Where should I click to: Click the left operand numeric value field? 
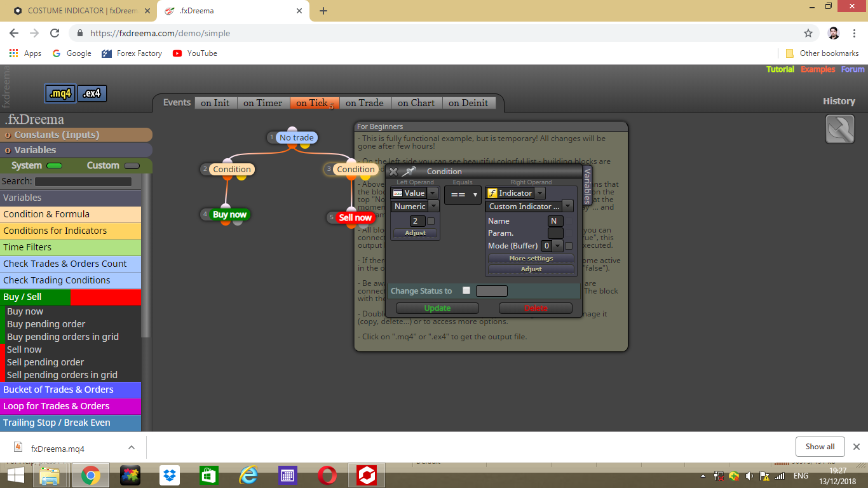[x=417, y=221]
